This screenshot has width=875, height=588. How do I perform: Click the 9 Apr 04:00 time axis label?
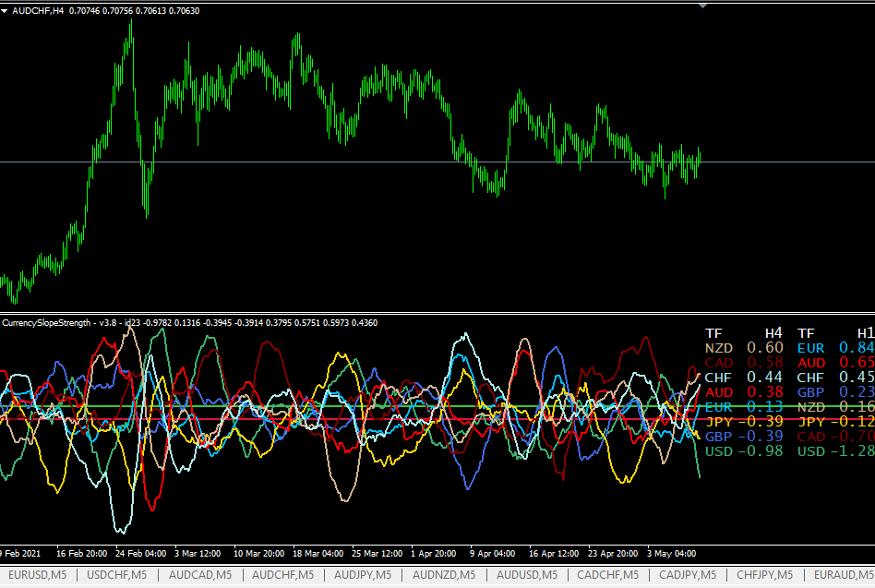click(491, 554)
